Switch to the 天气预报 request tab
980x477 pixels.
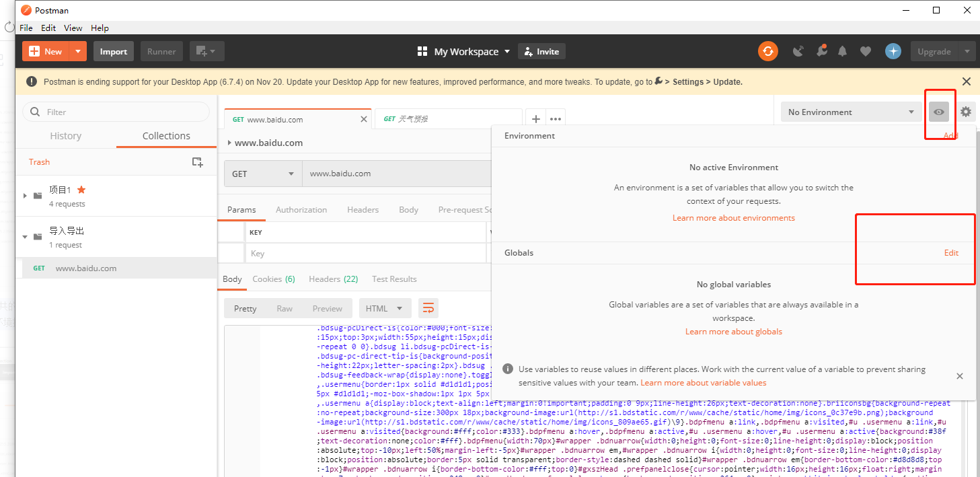[448, 119]
